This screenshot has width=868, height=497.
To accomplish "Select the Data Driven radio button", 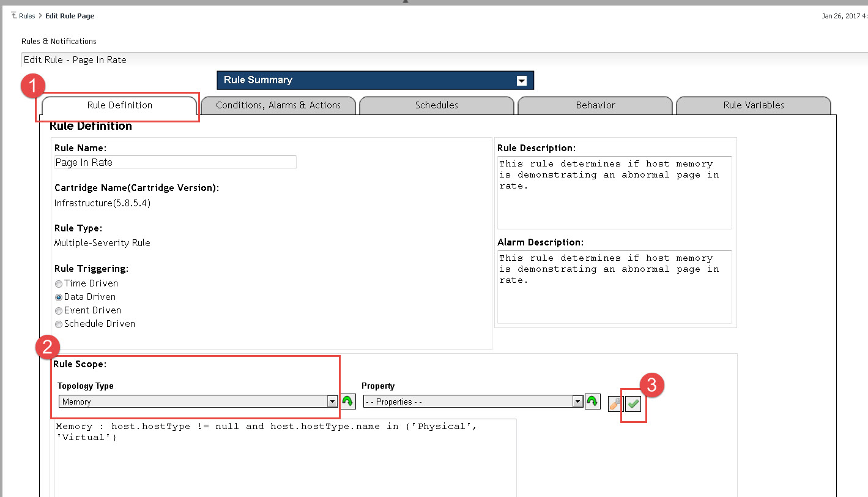I will (59, 297).
